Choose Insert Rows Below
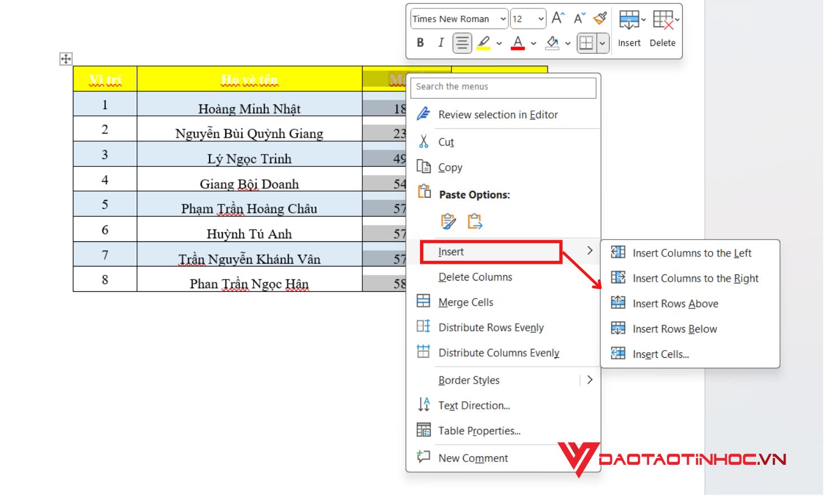The width and height of the screenshot is (840, 504). [690, 328]
